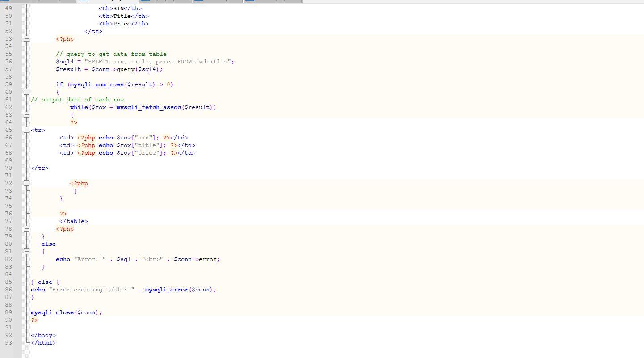The width and height of the screenshot is (644, 358).
Task: Collapse the if-block fold marker at line 60
Action: tap(26, 92)
